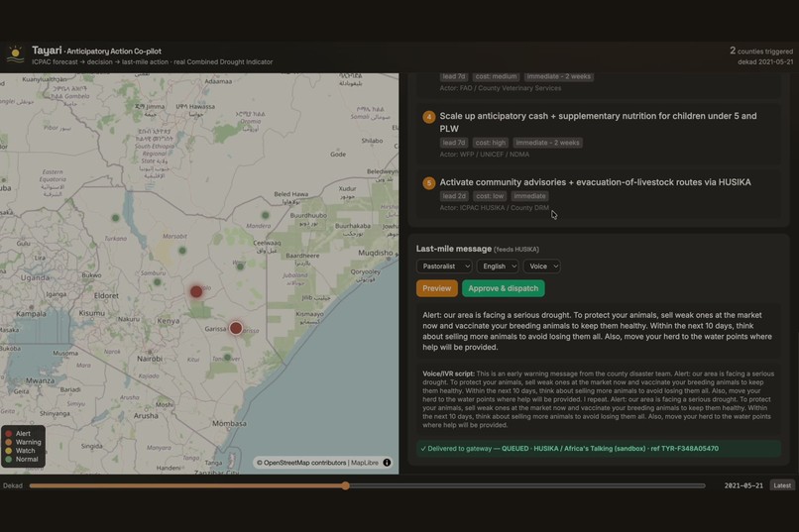Open the Voice channel dropdown
Viewport: 799px width, 532px height.
[541, 266]
